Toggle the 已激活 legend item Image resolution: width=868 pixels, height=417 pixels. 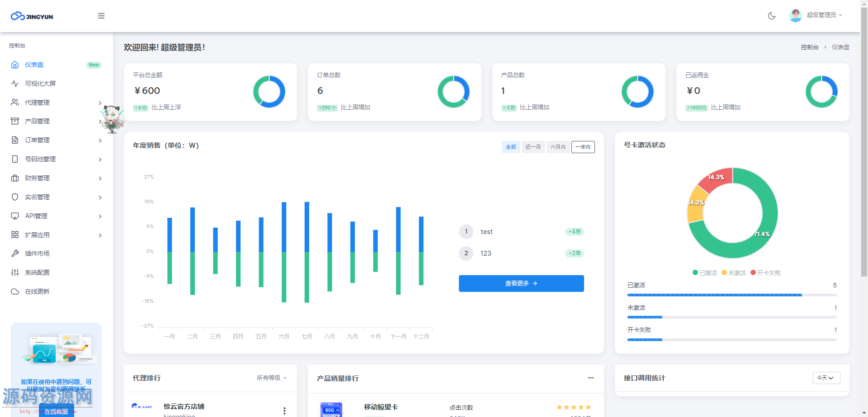coord(704,273)
